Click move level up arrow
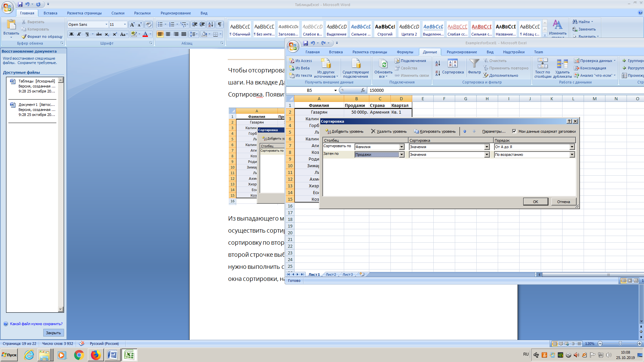644x362 pixels. coord(465,131)
